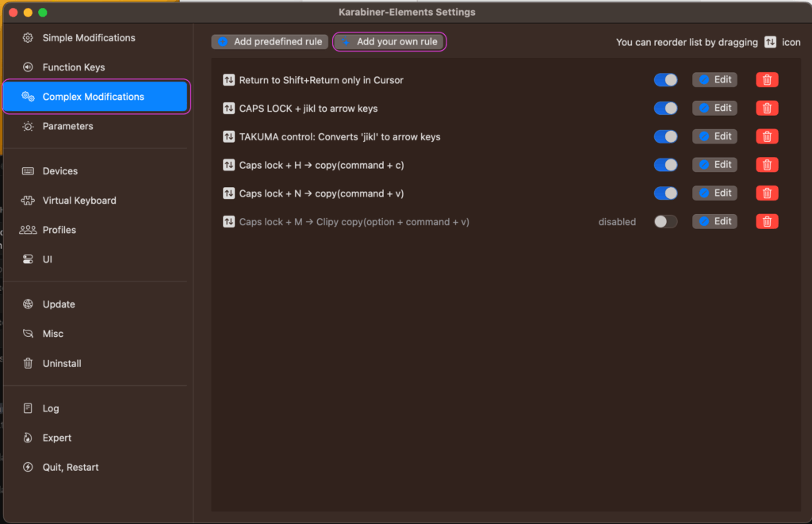
Task: Edit CAPS LOCK + jikl rule
Action: click(714, 109)
